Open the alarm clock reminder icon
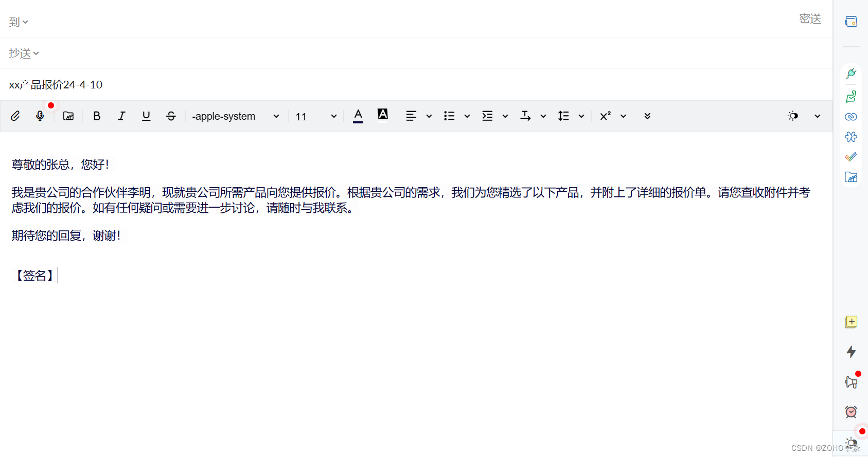The height and width of the screenshot is (457, 868). 851,412
